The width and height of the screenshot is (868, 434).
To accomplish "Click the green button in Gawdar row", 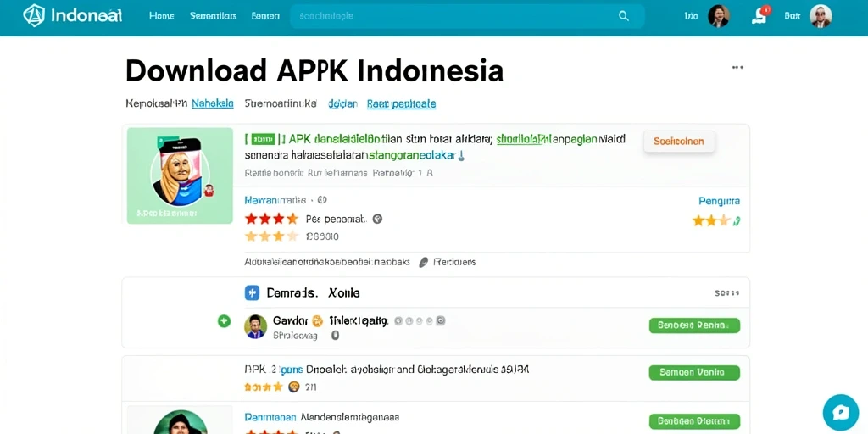I will tap(694, 325).
